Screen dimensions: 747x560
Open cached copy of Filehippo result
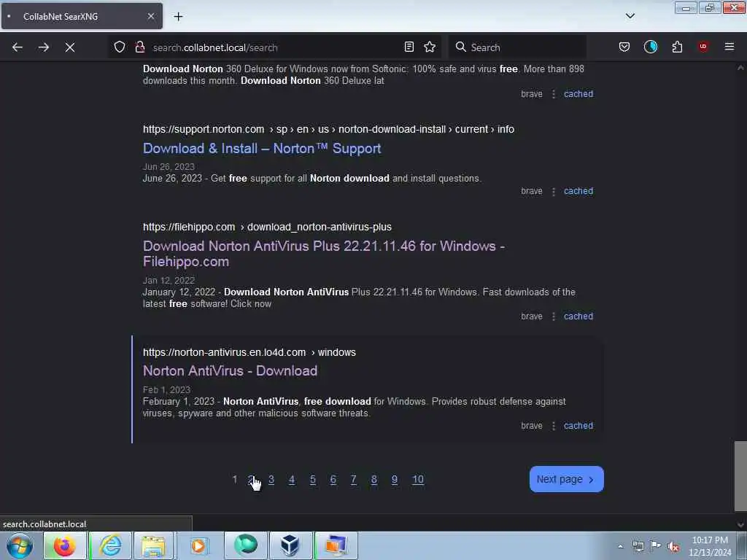[578, 316]
